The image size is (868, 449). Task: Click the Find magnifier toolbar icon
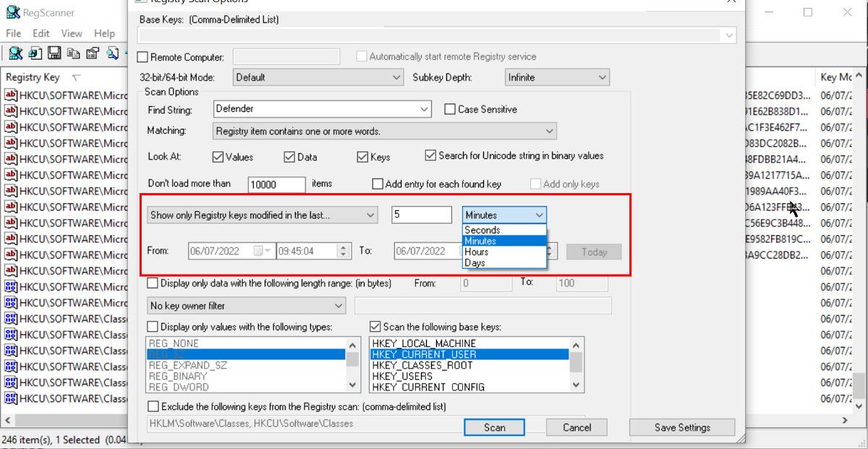tap(112, 54)
